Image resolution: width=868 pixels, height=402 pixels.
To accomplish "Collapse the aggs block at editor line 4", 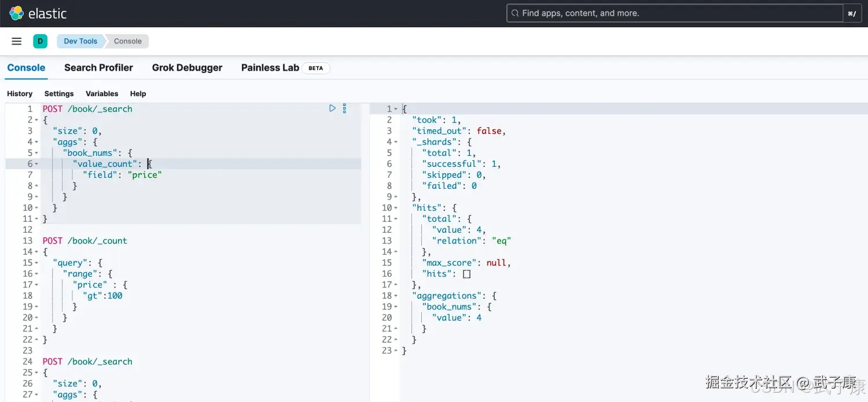I will 37,142.
